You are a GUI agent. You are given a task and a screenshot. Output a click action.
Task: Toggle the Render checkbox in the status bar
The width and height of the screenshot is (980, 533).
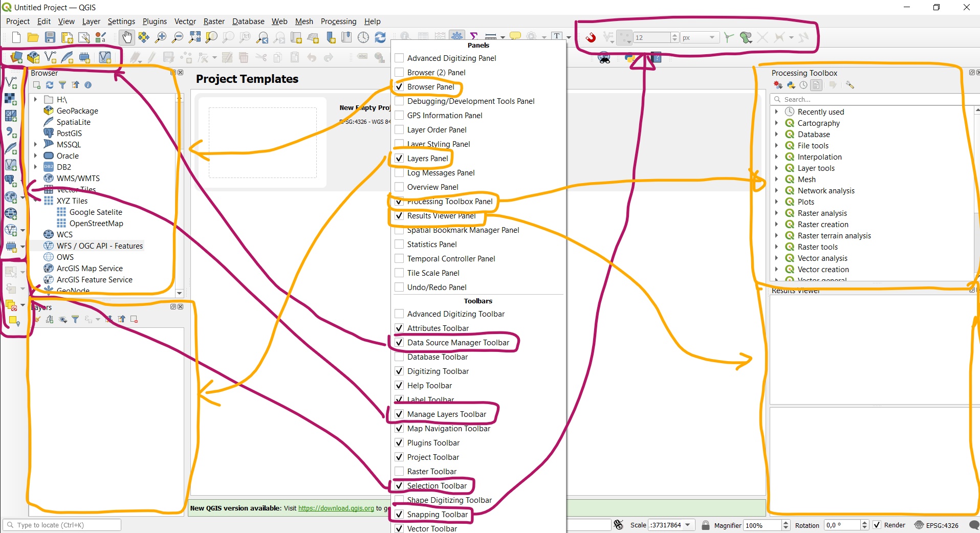[877, 525]
